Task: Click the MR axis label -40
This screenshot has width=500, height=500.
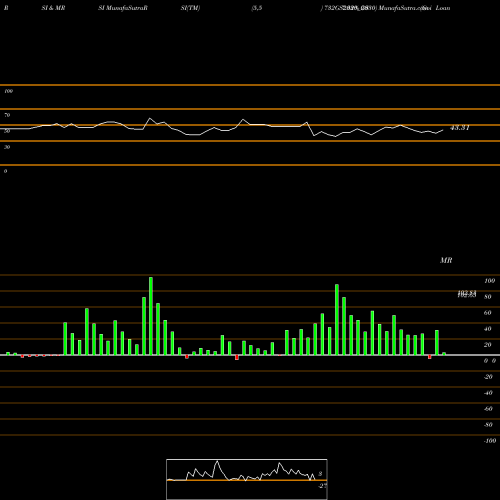Action: tap(488, 393)
